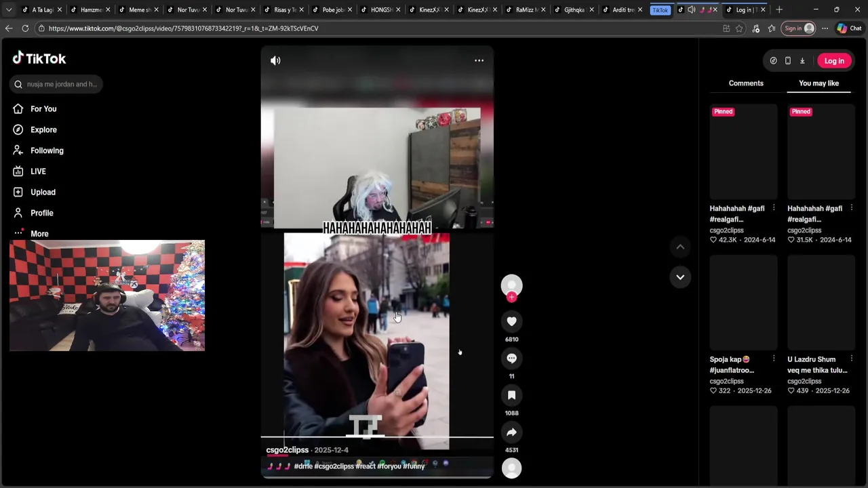Image resolution: width=868 pixels, height=488 pixels.
Task: Save the video with the bookmark icon
Action: (512, 395)
